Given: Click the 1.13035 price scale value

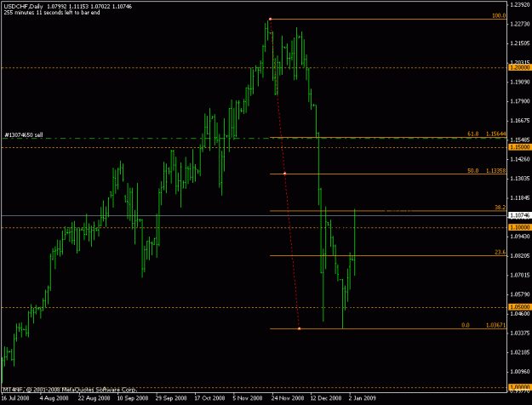Looking at the screenshot, I should click(520, 179).
